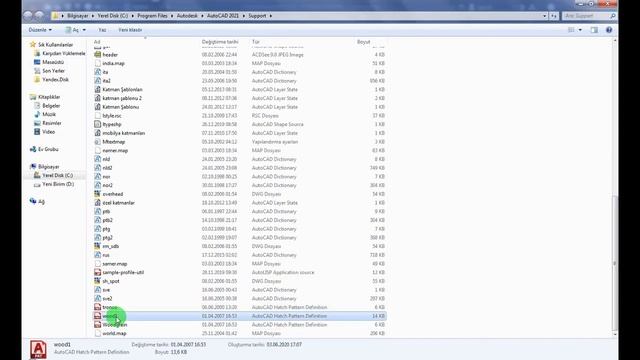Click the overhead DWG file icon
640x360 pixels.
98,194
